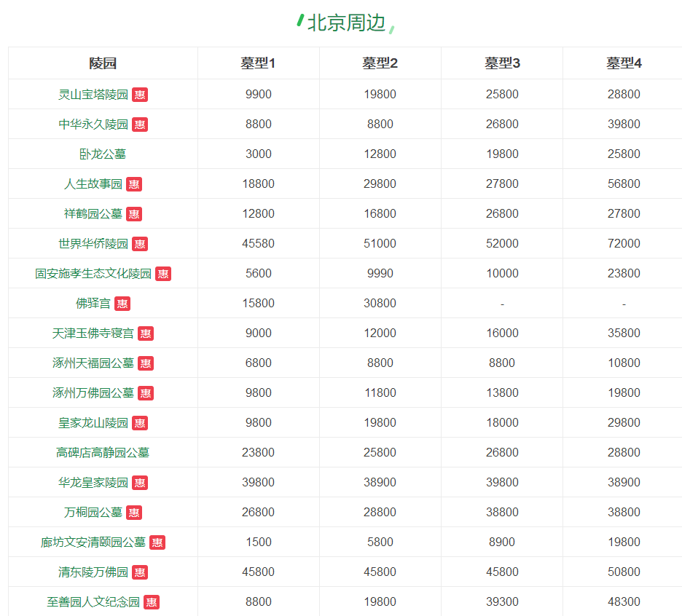Open the 佛驿宫 link

(93, 304)
